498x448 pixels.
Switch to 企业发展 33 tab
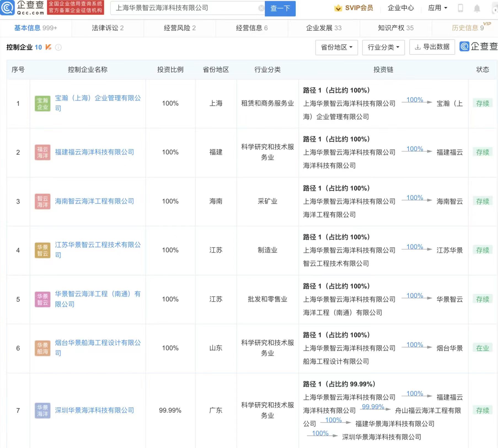coord(324,28)
